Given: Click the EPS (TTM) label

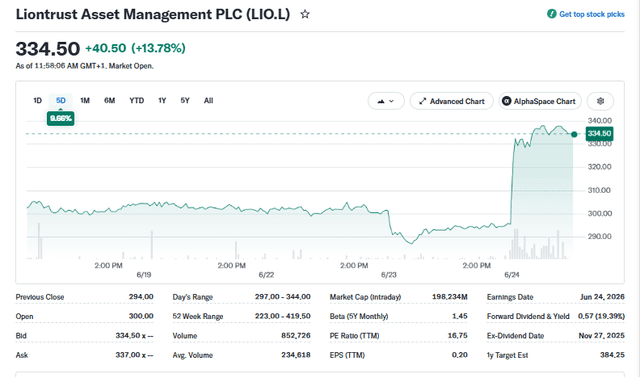Looking at the screenshot, I should [347, 355].
